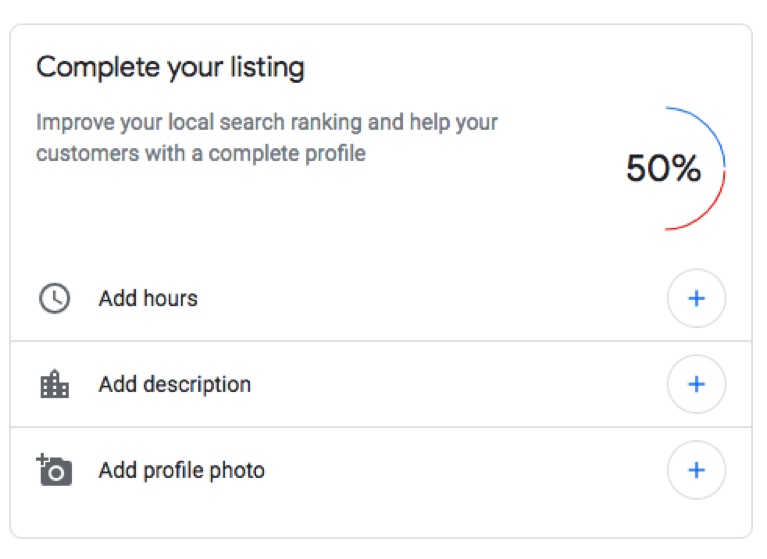Click the 50% completion percentage text
The width and height of the screenshot is (767, 559).
pyautogui.click(x=663, y=169)
